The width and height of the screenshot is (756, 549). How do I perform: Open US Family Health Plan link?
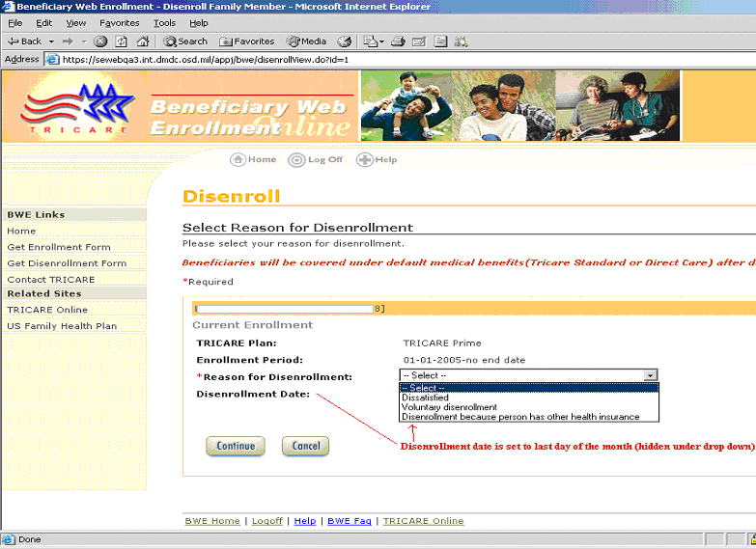[62, 326]
